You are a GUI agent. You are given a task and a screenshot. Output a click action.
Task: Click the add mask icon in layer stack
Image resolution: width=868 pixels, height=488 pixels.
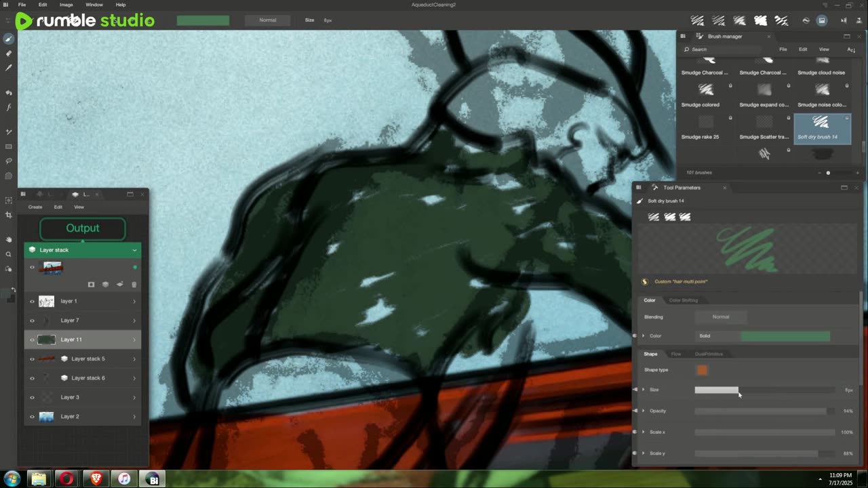click(x=92, y=285)
